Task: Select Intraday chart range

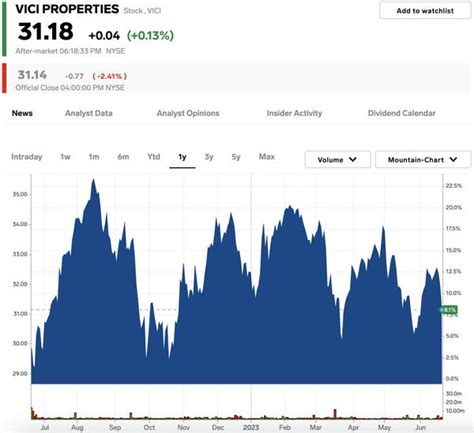Action: tap(27, 157)
